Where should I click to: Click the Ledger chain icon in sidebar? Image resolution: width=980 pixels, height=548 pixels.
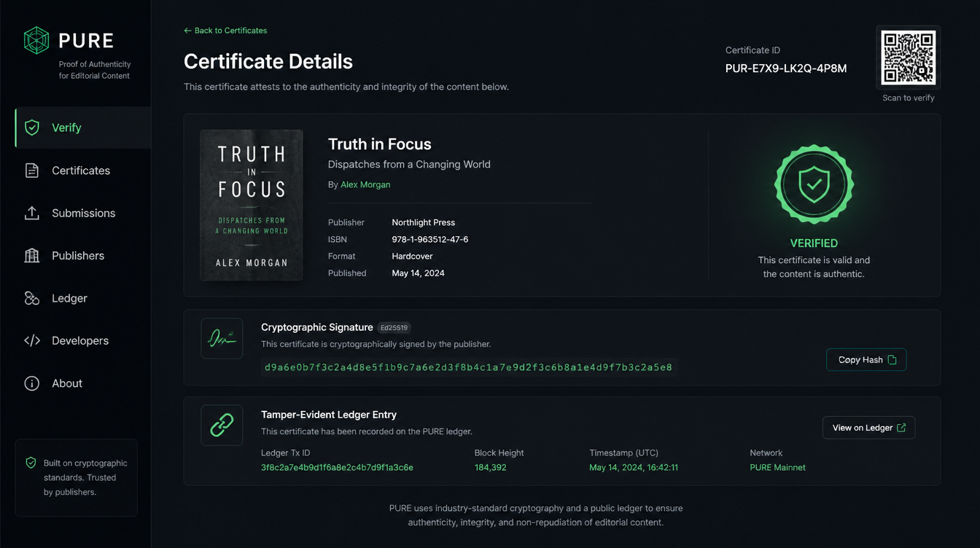pyautogui.click(x=32, y=298)
